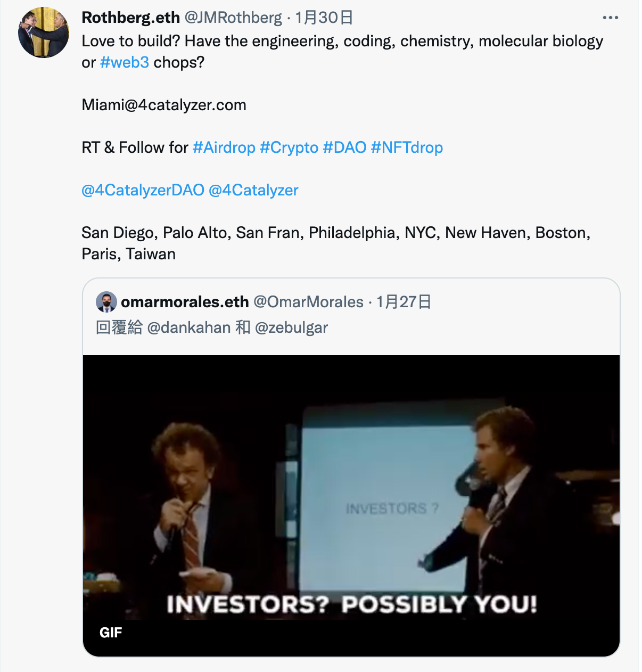Visit the @4CatalyzerDAO mention
This screenshot has height=672, width=642.
click(x=143, y=190)
